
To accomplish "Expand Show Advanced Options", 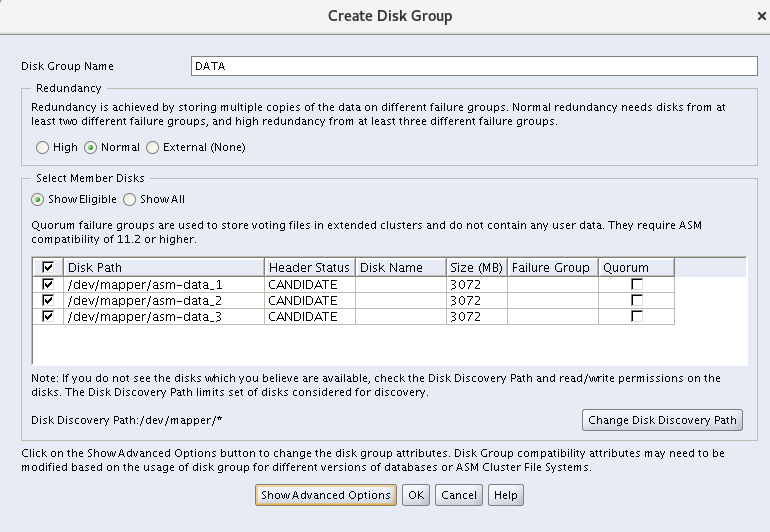I will click(325, 495).
